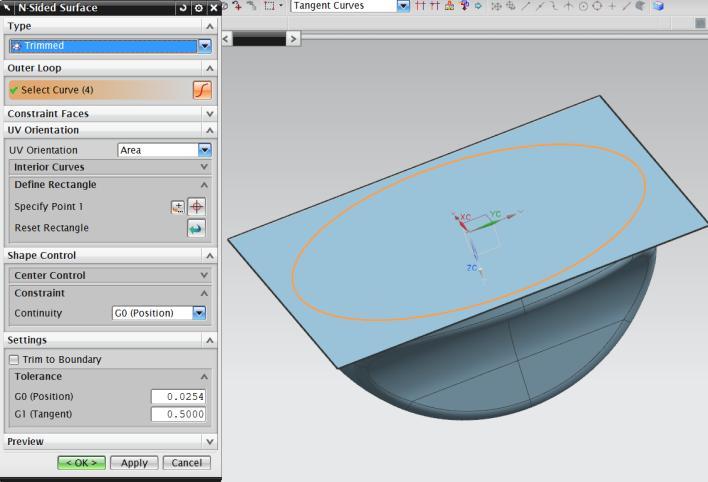
Task: Click the second red follow-fillet icon
Action: pyautogui.click(x=435, y=6)
